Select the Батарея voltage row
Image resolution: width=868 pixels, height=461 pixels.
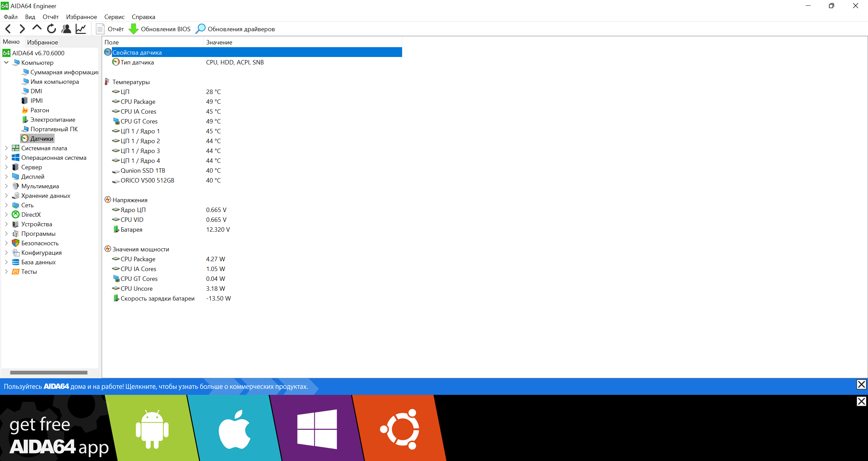(253, 229)
